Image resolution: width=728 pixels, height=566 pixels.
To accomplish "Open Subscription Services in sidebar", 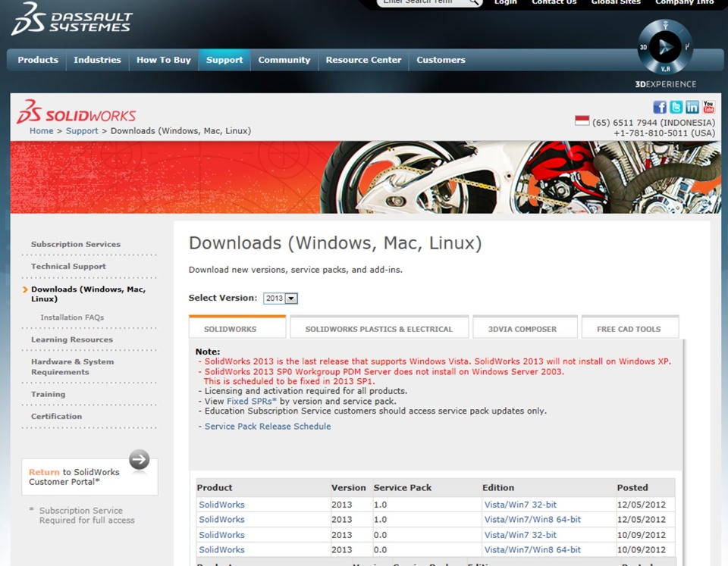I will (x=76, y=244).
